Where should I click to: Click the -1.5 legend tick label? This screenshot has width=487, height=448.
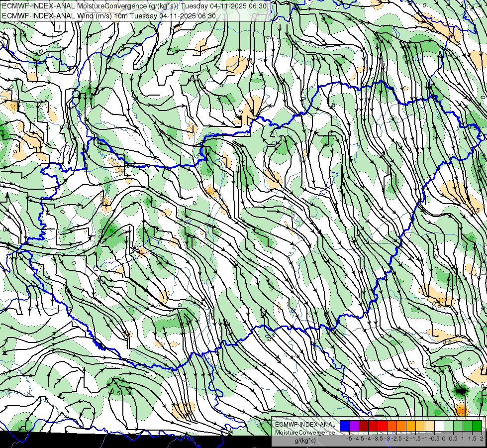(415, 439)
